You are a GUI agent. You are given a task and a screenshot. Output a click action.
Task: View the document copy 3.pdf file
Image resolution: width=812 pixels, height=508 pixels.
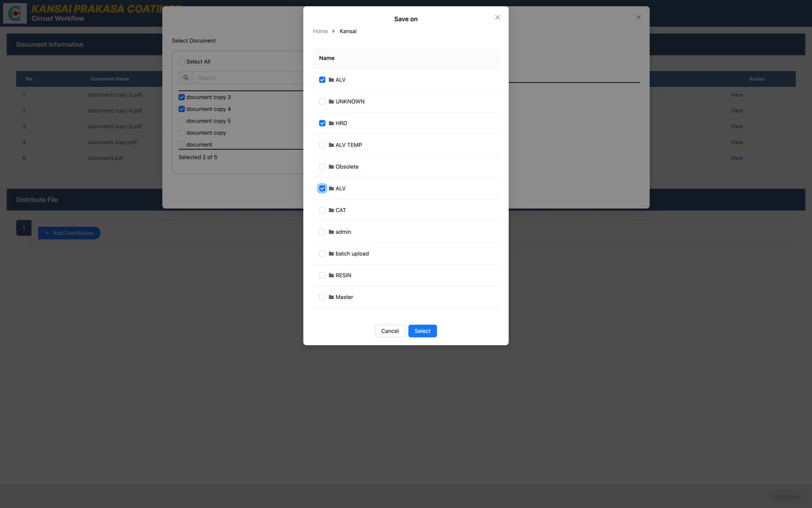(x=736, y=95)
